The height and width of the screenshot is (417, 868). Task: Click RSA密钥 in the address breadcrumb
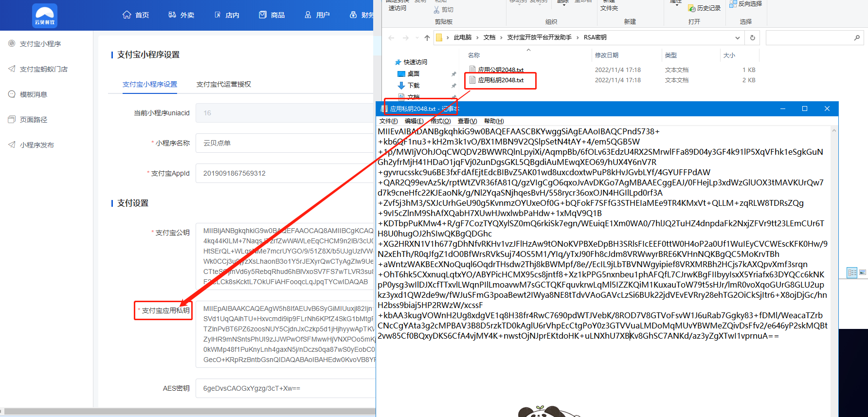click(595, 37)
